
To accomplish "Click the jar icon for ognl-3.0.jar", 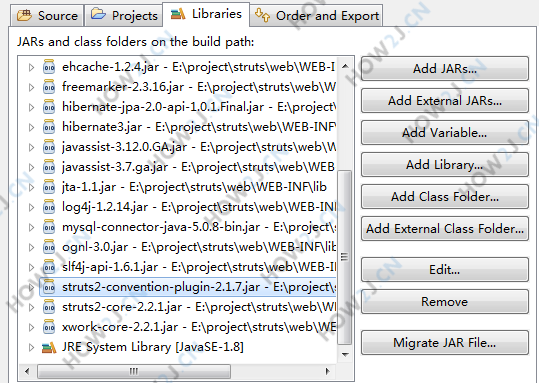I will 49,247.
